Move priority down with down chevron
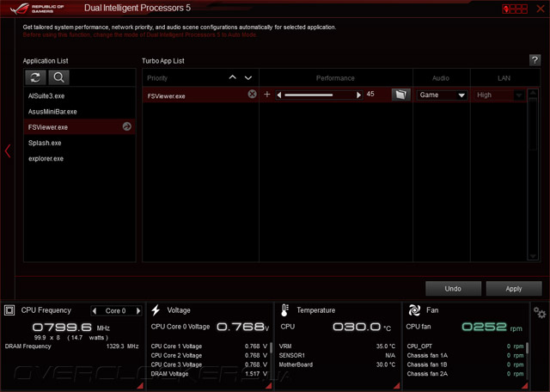This screenshot has width=550, height=392. (x=248, y=78)
